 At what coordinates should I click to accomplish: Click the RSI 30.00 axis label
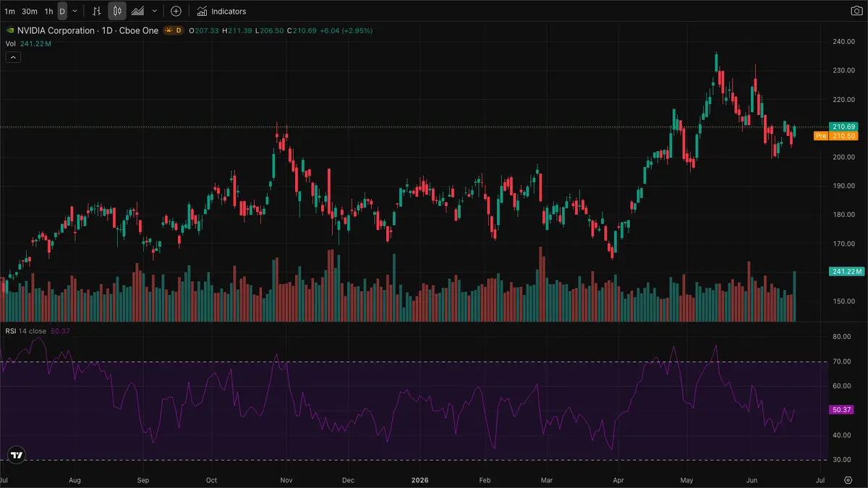(841, 460)
